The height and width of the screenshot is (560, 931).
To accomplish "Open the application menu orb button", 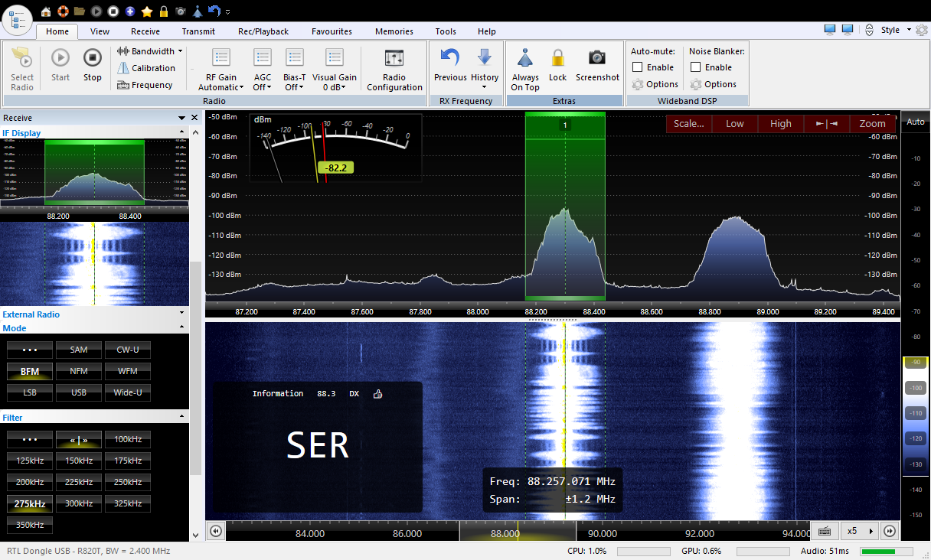I will 17,20.
